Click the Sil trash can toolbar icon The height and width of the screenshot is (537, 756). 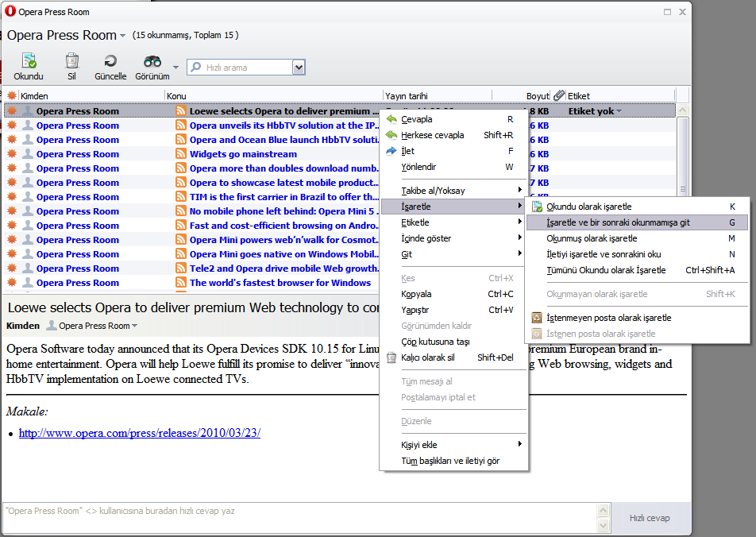[x=71, y=61]
